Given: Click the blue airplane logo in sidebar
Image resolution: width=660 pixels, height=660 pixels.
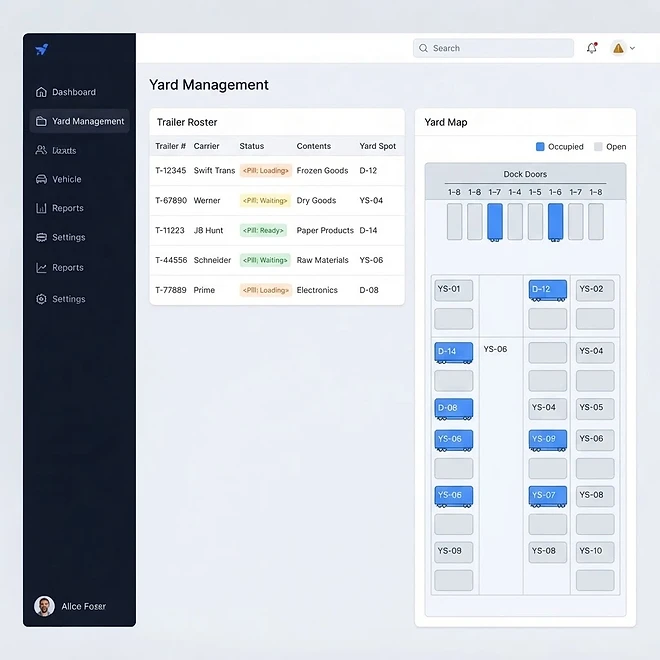Looking at the screenshot, I should point(42,49).
